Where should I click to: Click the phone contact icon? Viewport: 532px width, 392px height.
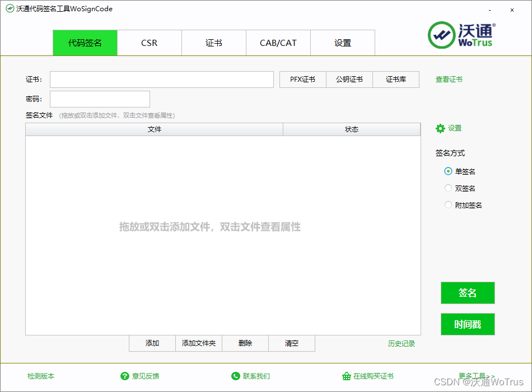click(x=235, y=376)
